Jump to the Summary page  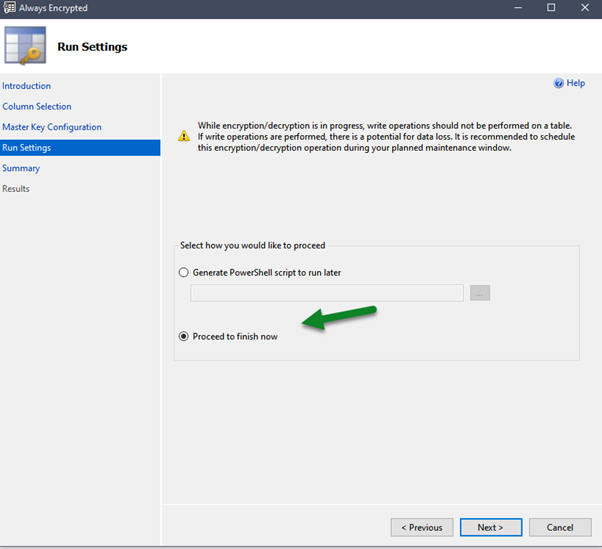21,168
